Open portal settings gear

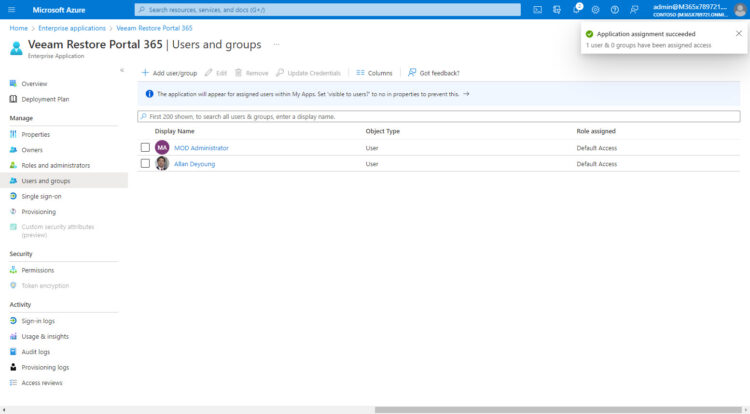coord(596,10)
